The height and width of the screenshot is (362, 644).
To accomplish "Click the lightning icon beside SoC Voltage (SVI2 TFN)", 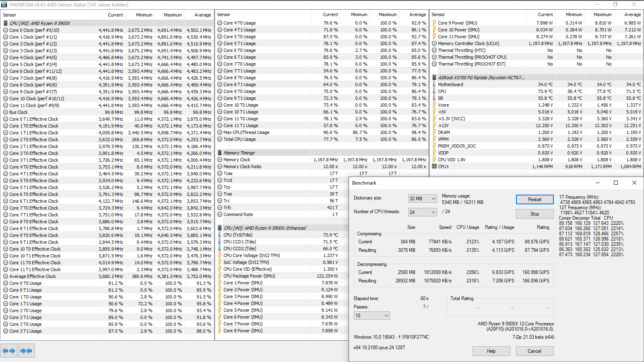I will (220, 262).
